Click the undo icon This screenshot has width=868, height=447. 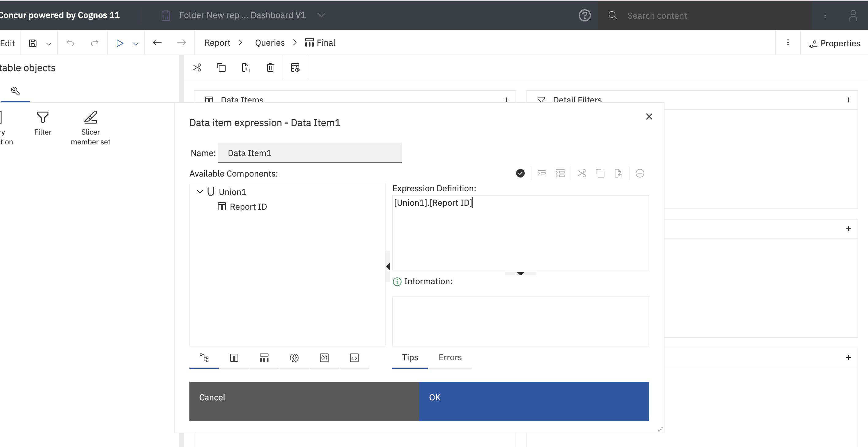70,43
